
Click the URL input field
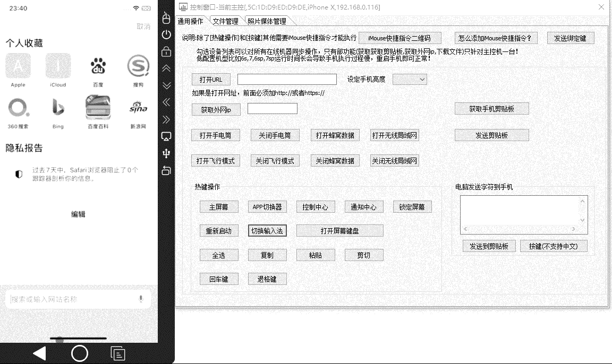287,80
